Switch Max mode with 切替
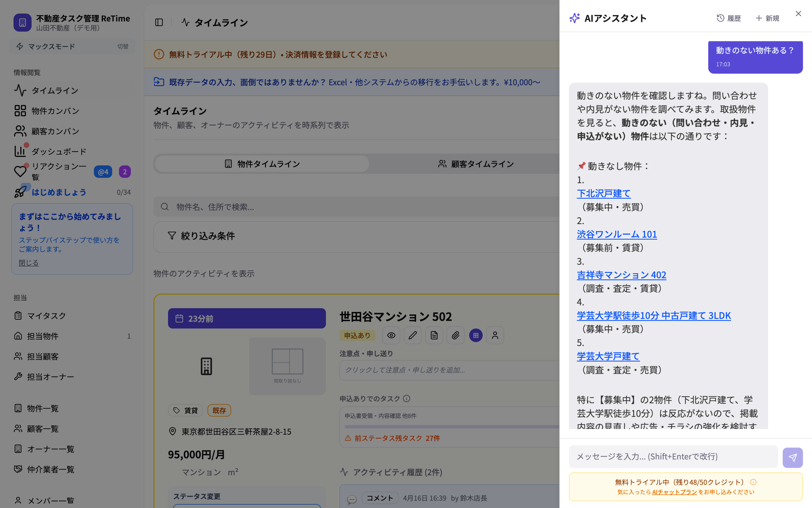The width and height of the screenshot is (812, 508). [x=123, y=46]
